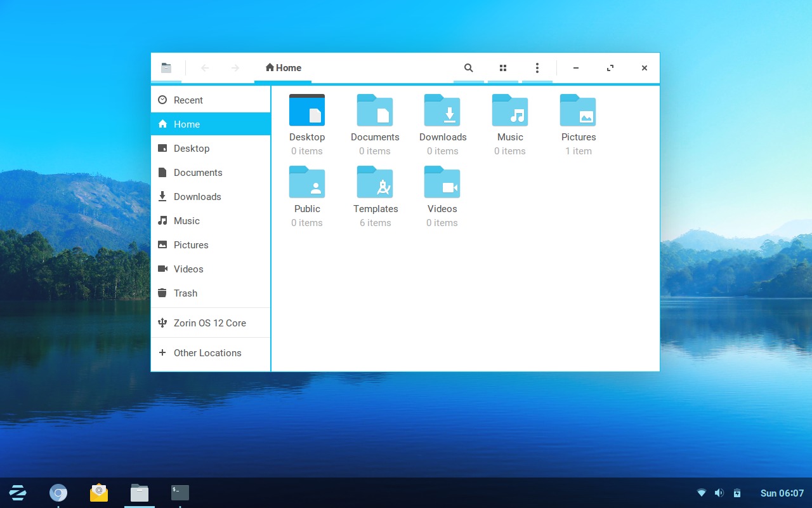Open the Zorin OS 12 Core drive
This screenshot has width=812, height=508.
tap(210, 323)
